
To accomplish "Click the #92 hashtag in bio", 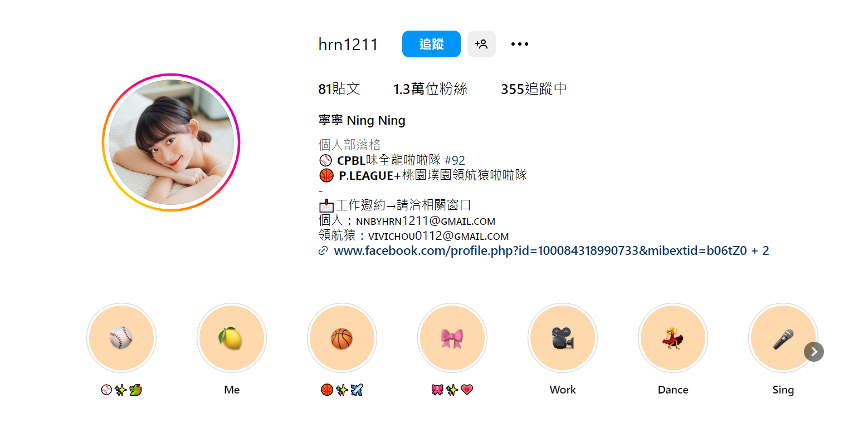I will pos(455,161).
